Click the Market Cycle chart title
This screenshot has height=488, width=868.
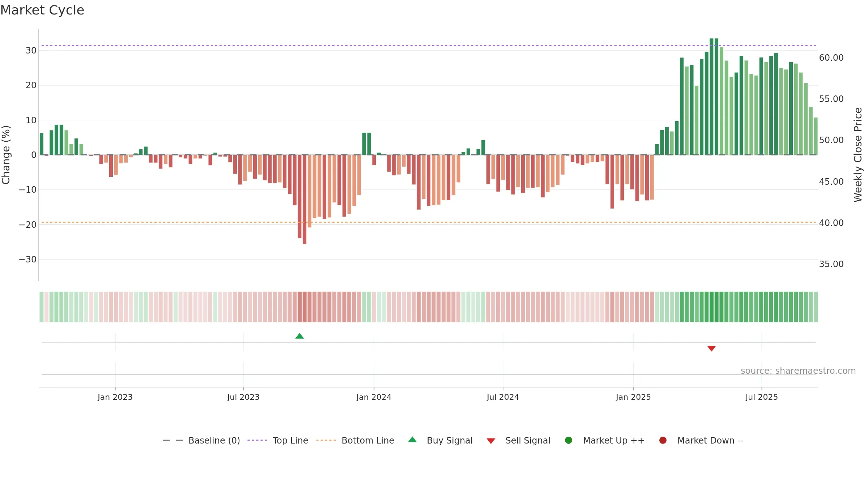(42, 10)
